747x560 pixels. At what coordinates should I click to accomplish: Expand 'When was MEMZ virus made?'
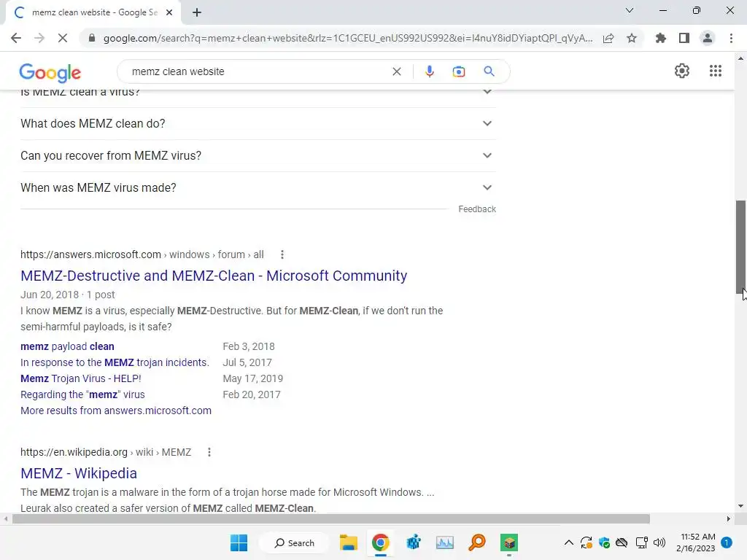(x=258, y=187)
